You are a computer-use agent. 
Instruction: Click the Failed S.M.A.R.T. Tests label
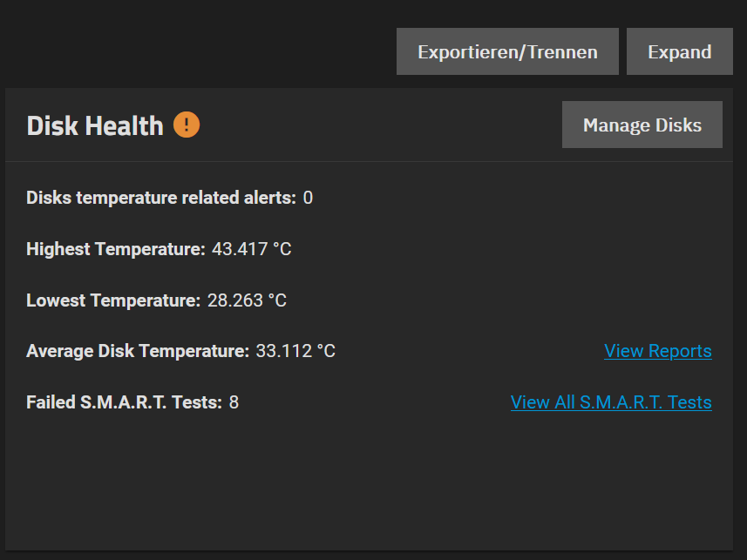coord(125,402)
